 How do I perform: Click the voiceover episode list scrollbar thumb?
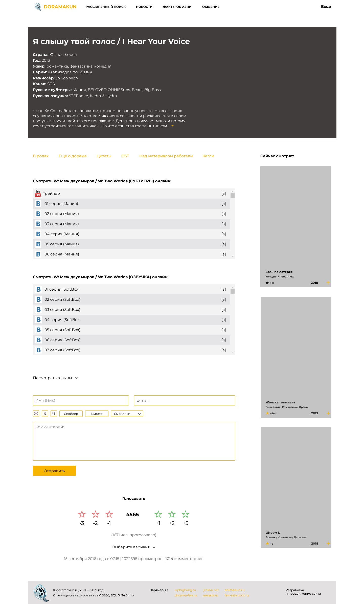tap(233, 291)
